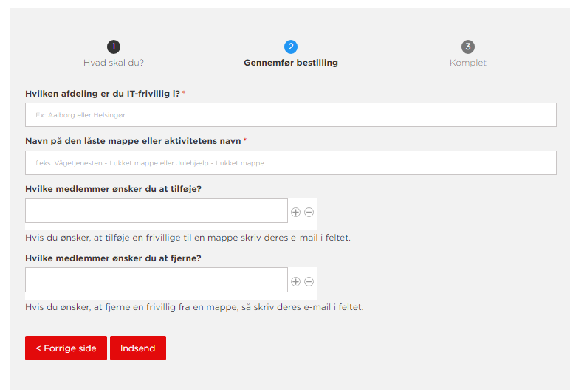This screenshot has width=570, height=392.
Task: Click 'Hvilke medlemmer ønsker du at fjerne?' label
Action: coord(113,258)
